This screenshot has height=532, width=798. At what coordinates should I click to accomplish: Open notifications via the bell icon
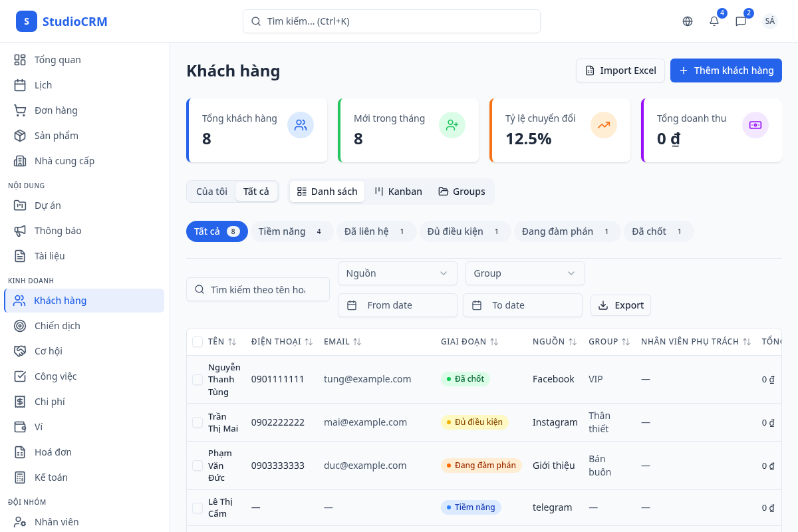pyautogui.click(x=714, y=21)
